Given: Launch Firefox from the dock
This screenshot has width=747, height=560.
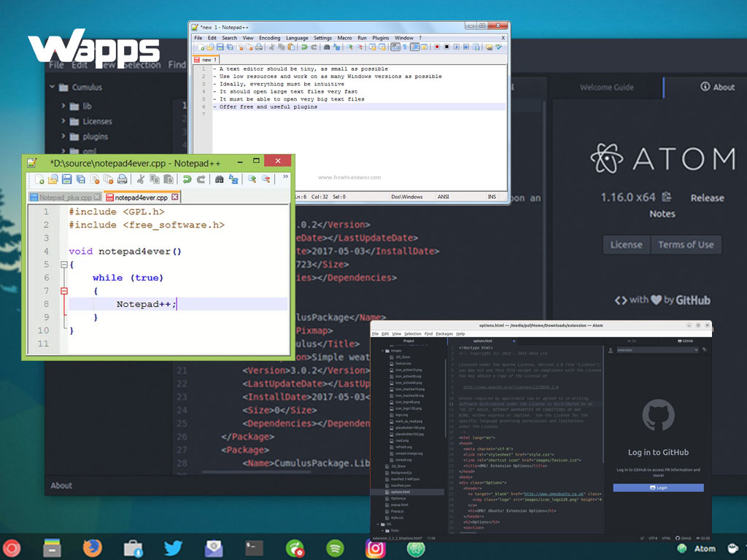Looking at the screenshot, I should pyautogui.click(x=93, y=548).
